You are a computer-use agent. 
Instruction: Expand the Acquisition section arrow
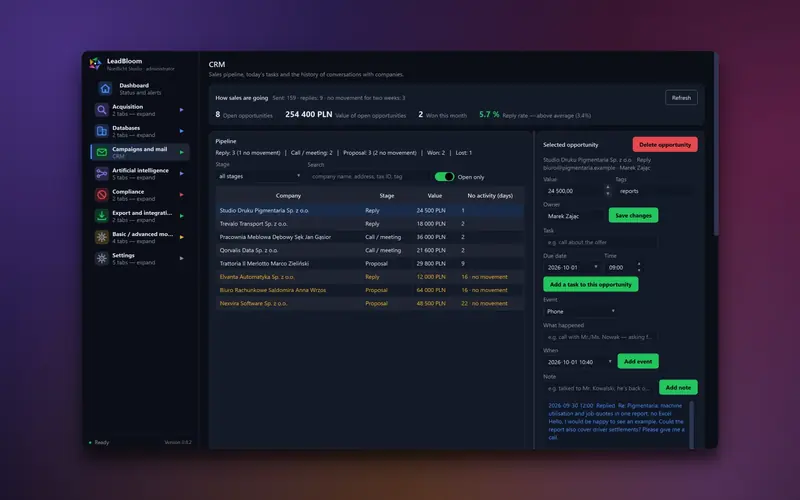[181, 110]
